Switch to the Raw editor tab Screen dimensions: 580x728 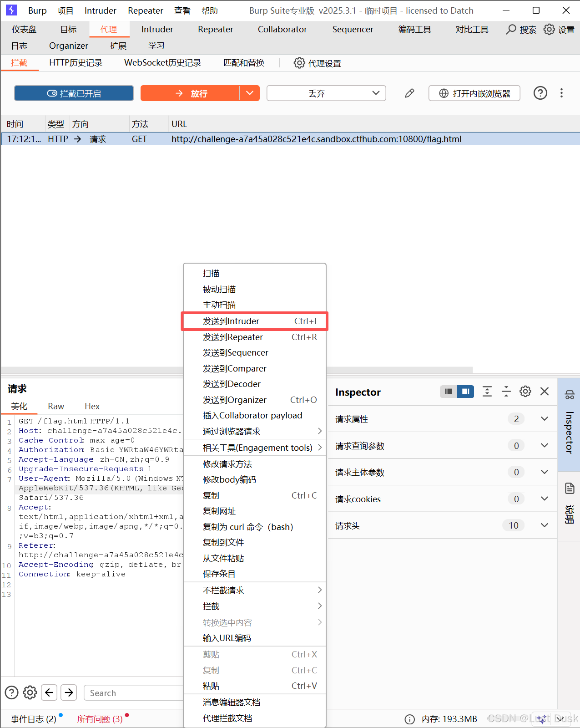tap(56, 406)
